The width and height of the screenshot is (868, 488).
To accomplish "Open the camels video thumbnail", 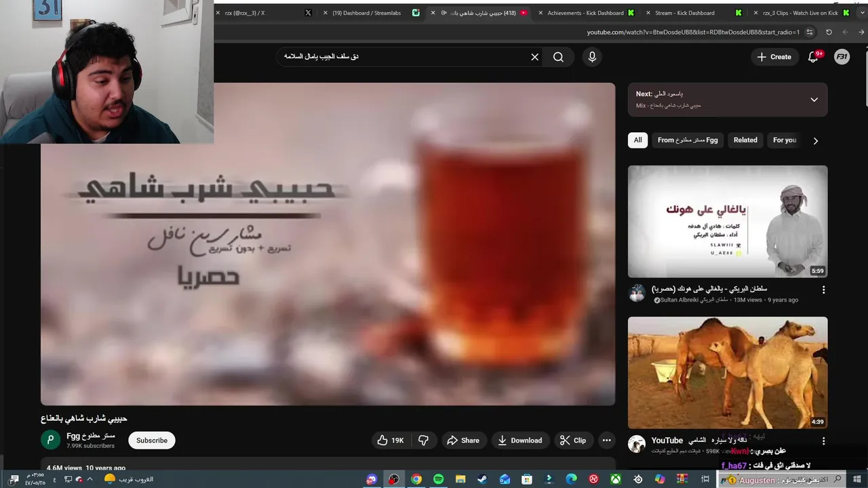I will click(728, 373).
